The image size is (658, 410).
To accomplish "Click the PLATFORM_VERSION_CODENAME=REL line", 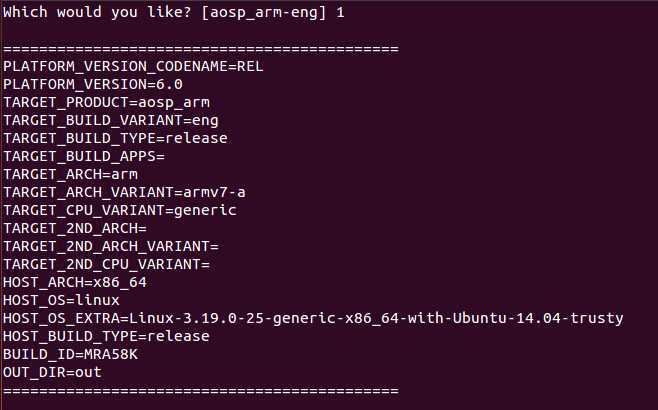I will pyautogui.click(x=127, y=66).
